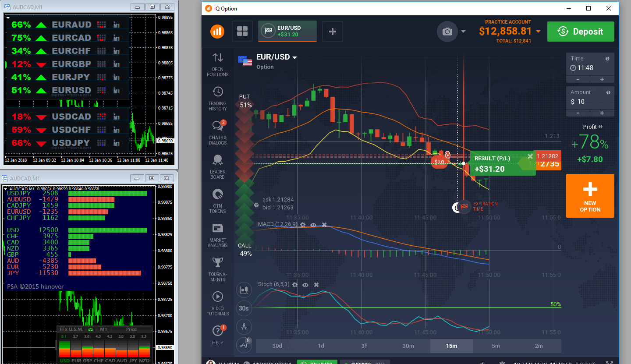Change chart type with candlestick icon

(x=244, y=290)
